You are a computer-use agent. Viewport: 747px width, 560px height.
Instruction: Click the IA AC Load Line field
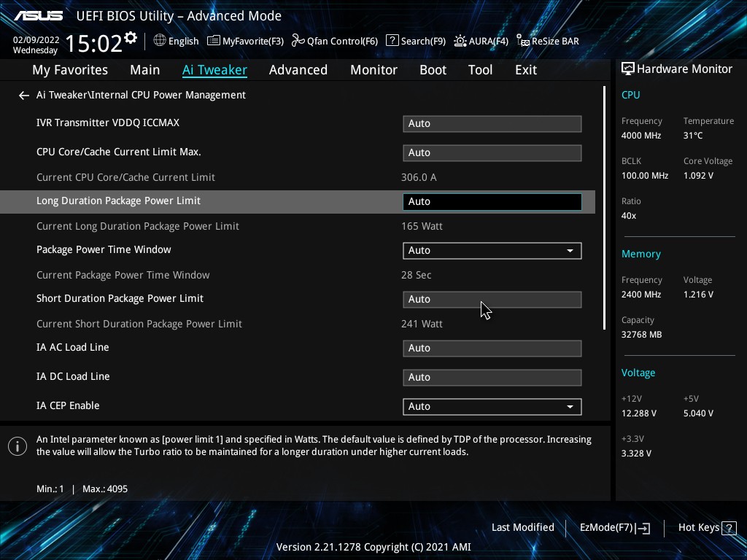pos(492,349)
